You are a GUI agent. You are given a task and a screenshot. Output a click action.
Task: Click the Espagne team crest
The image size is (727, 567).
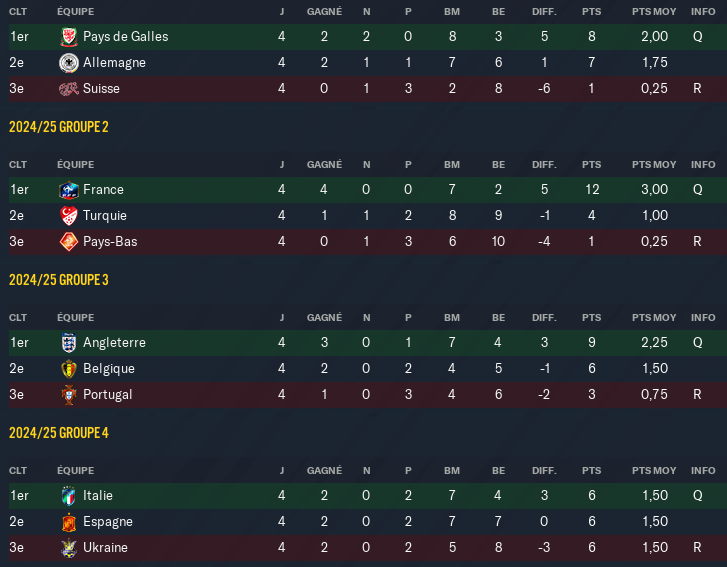(x=69, y=522)
